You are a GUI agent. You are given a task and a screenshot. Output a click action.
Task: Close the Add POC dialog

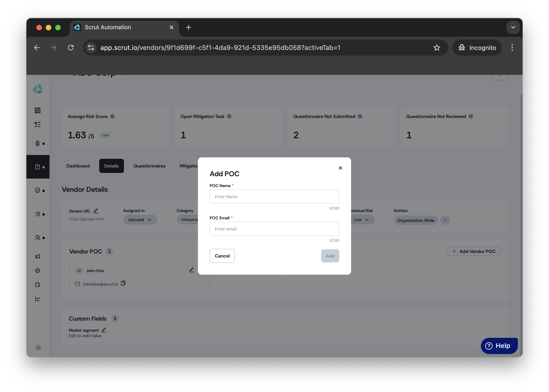[x=340, y=168]
